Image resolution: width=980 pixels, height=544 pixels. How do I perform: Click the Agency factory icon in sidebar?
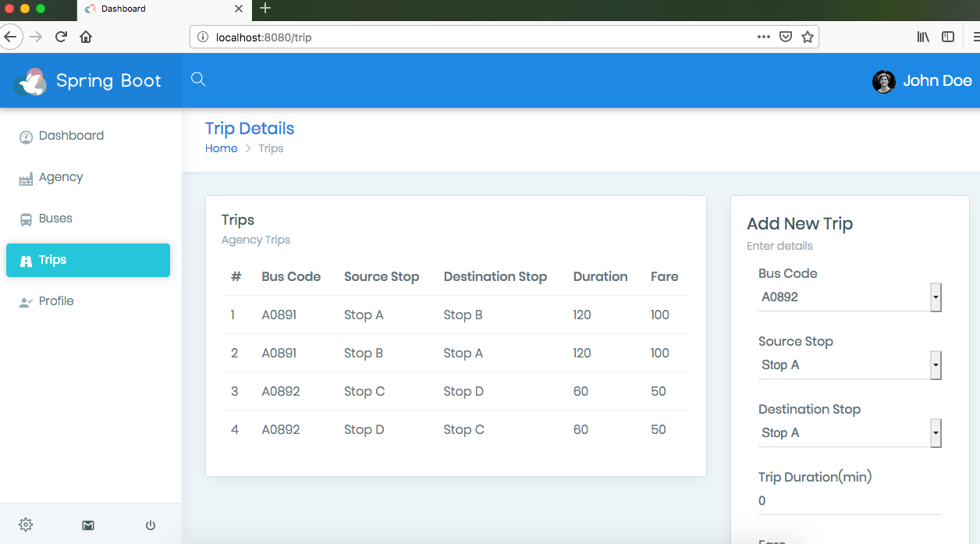26,179
